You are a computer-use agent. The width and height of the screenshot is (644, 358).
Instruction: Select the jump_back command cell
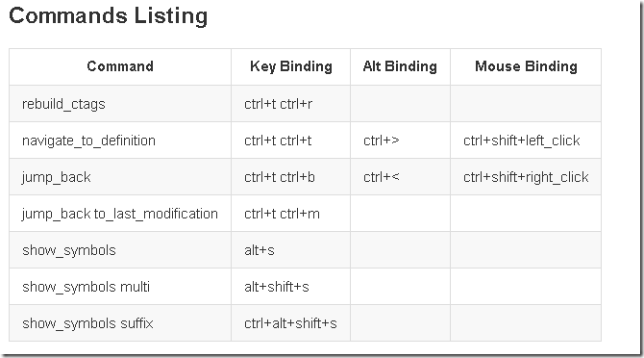120,177
